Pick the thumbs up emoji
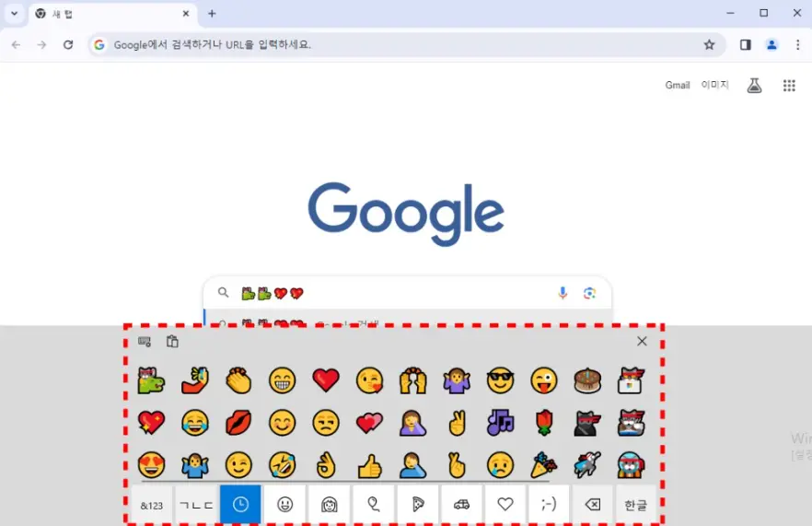 pos(370,465)
